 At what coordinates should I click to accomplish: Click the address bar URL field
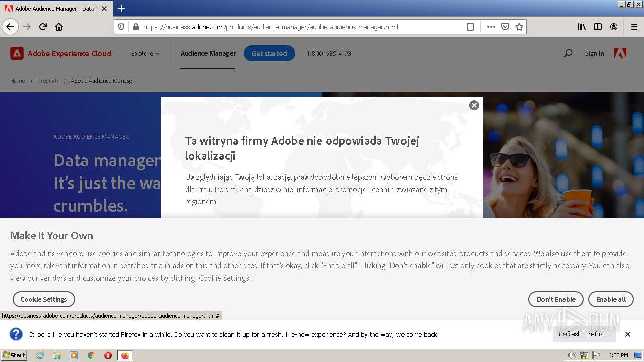tap(302, 27)
